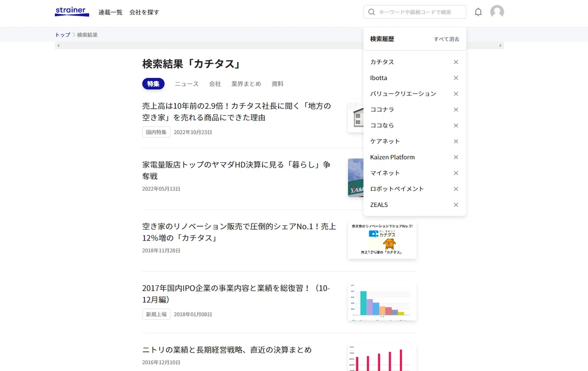Select ケアネット in search history
Image resolution: width=588 pixels, height=371 pixels.
point(385,141)
